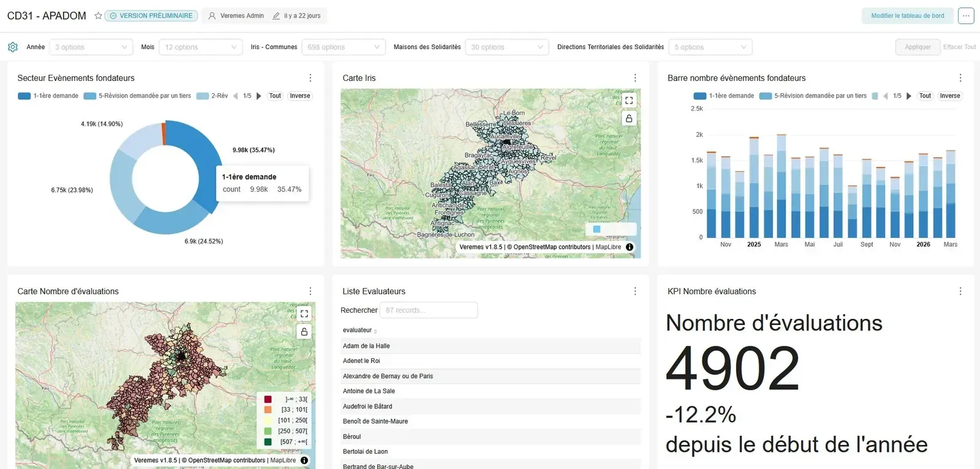
Task: Open the Iris - Communes filter dropdown
Action: coord(344,47)
